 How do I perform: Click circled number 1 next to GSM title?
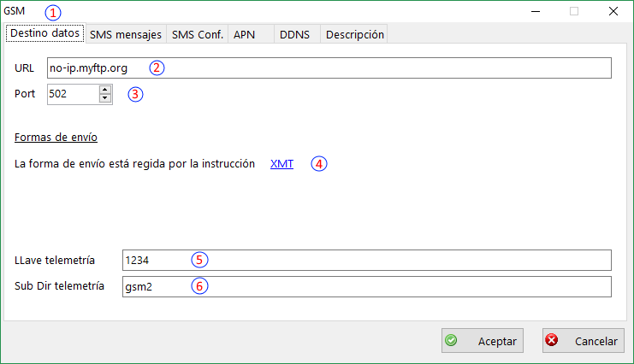coord(54,13)
